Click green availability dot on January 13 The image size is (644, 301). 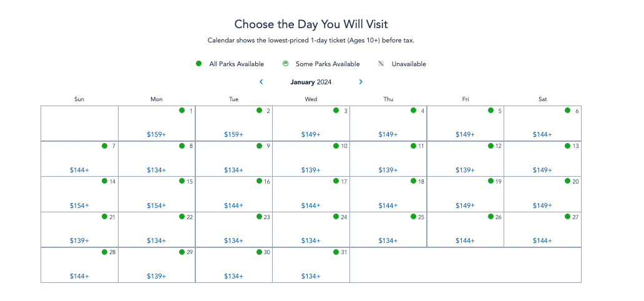tap(567, 146)
